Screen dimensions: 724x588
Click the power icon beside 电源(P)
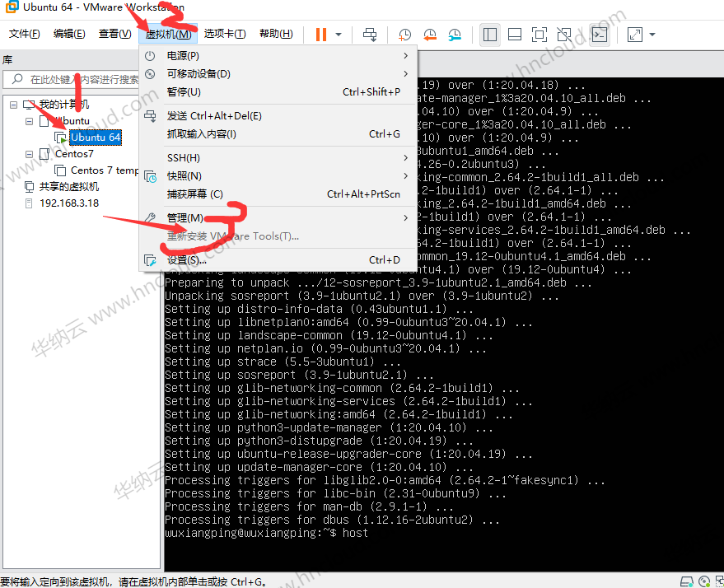pyautogui.click(x=150, y=56)
